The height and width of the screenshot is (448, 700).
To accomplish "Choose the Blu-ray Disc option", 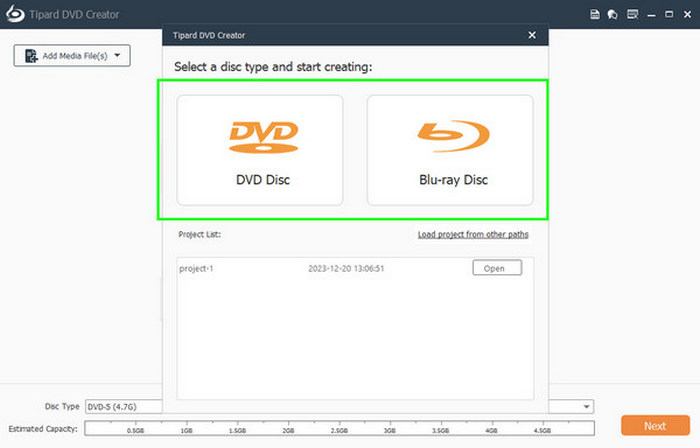I will (x=450, y=150).
